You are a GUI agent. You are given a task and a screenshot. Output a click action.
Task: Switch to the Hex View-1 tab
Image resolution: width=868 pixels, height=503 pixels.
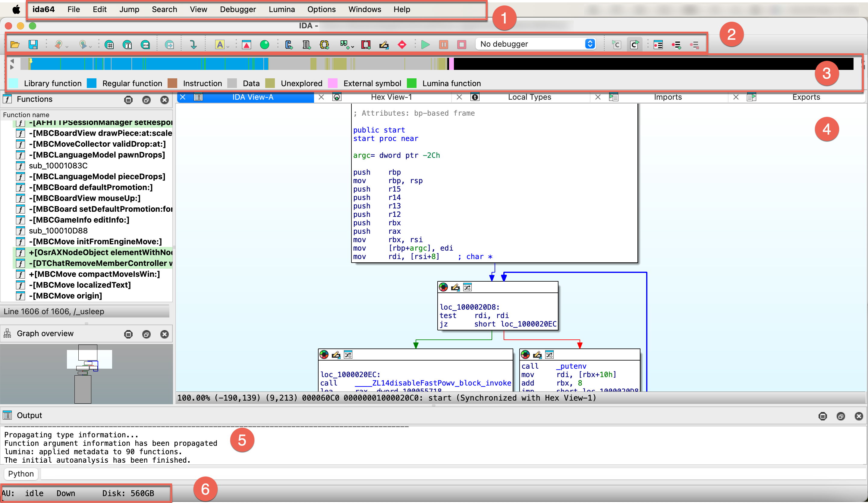click(x=391, y=97)
